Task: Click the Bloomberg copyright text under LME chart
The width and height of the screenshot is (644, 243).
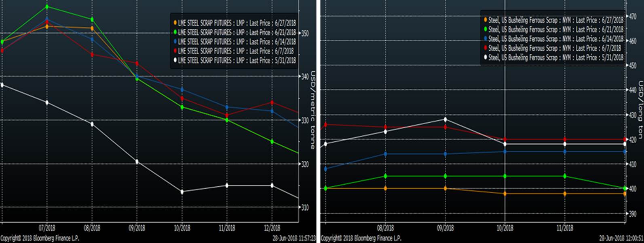Action: [40, 238]
